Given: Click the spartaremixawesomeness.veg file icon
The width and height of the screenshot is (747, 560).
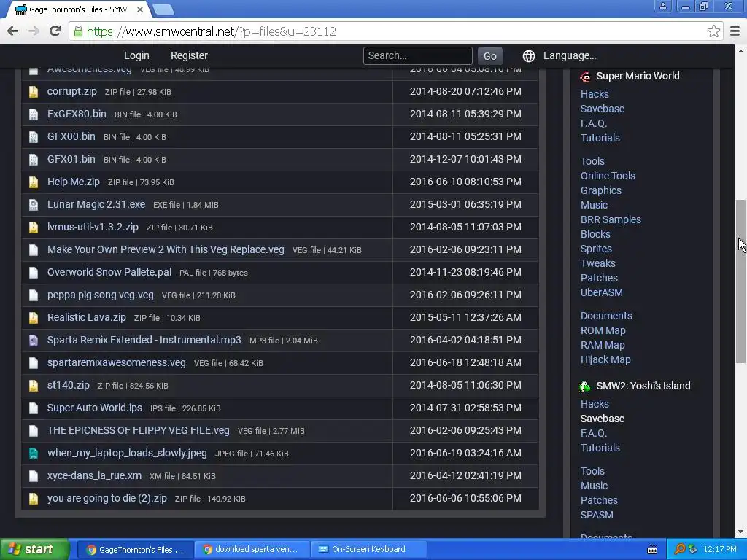Looking at the screenshot, I should 34,363.
